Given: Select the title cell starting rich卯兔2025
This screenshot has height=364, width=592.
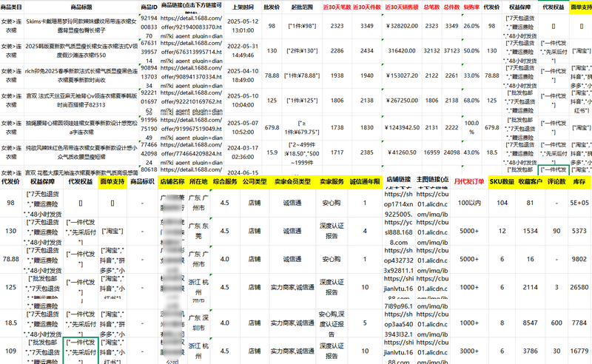Looking at the screenshot, I should (x=81, y=76).
